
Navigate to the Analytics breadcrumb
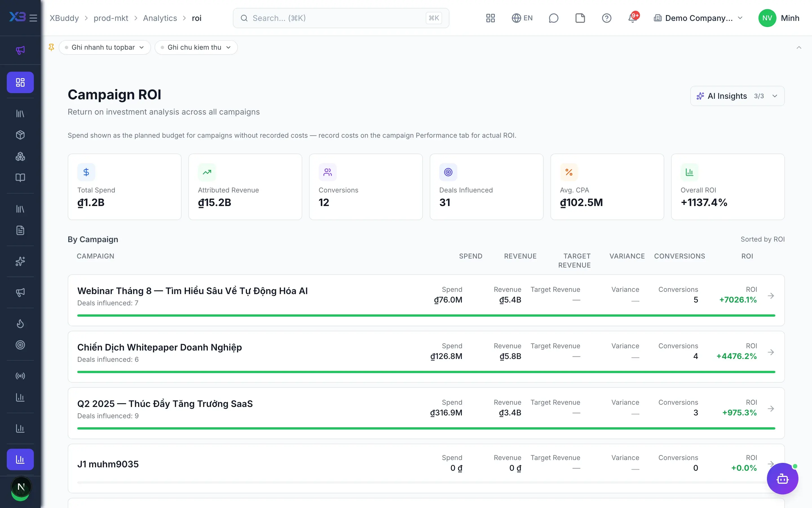160,18
